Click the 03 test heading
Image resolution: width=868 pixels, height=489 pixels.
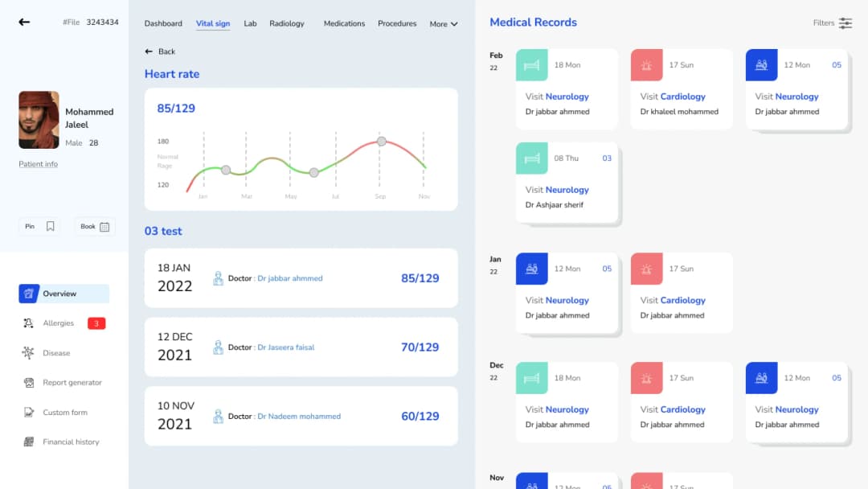[163, 231]
